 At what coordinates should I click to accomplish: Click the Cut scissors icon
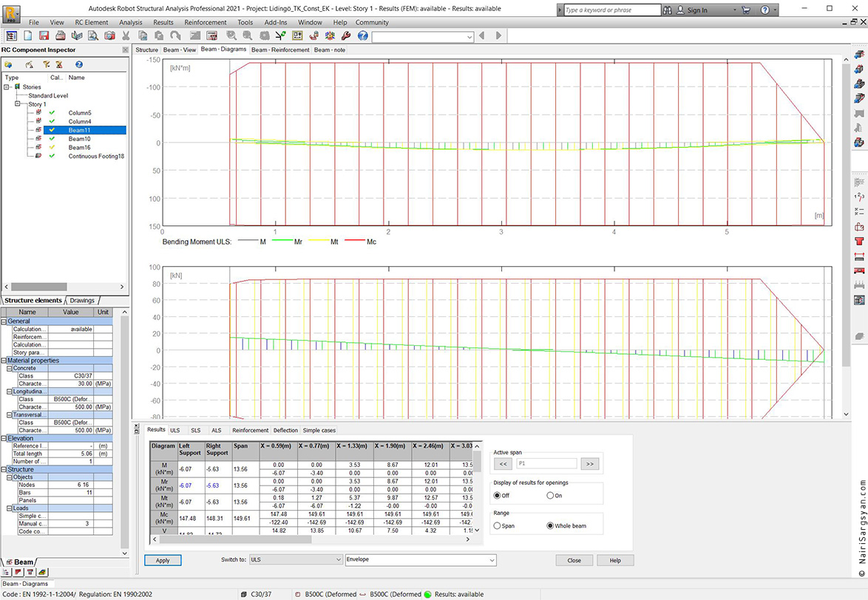tap(126, 35)
